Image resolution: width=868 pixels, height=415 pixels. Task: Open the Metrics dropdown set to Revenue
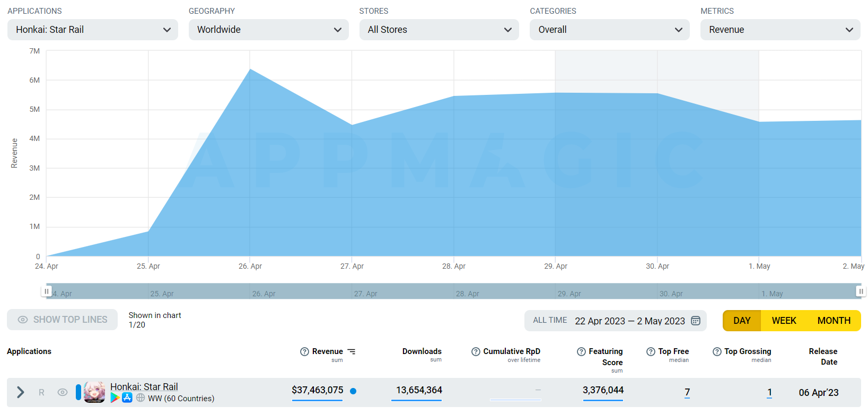[x=781, y=30]
